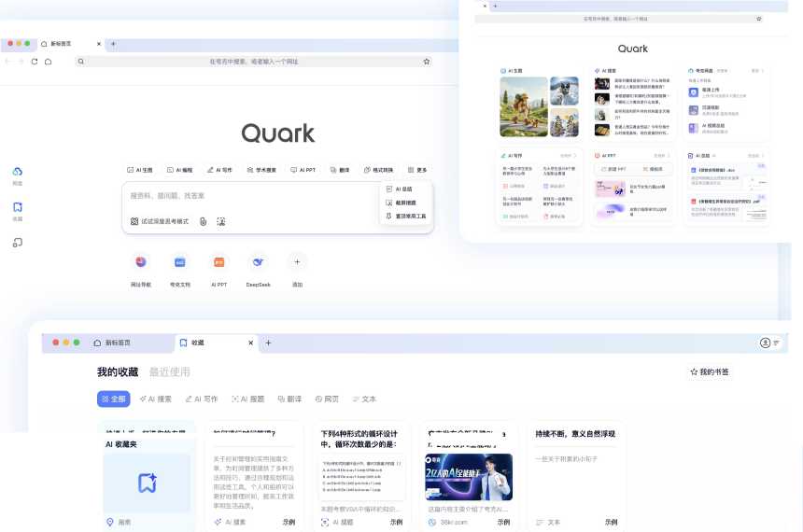Select AI PPT tool above the search box
This screenshot has height=532, width=803.
303,170
